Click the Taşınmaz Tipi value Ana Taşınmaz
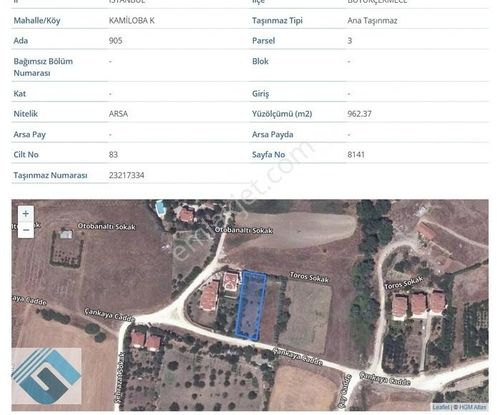 [x=372, y=21]
